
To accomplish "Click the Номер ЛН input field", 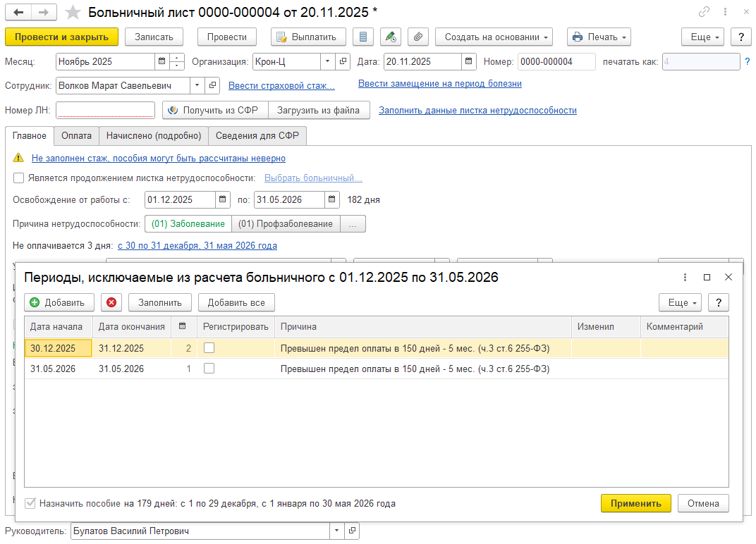I will click(105, 111).
